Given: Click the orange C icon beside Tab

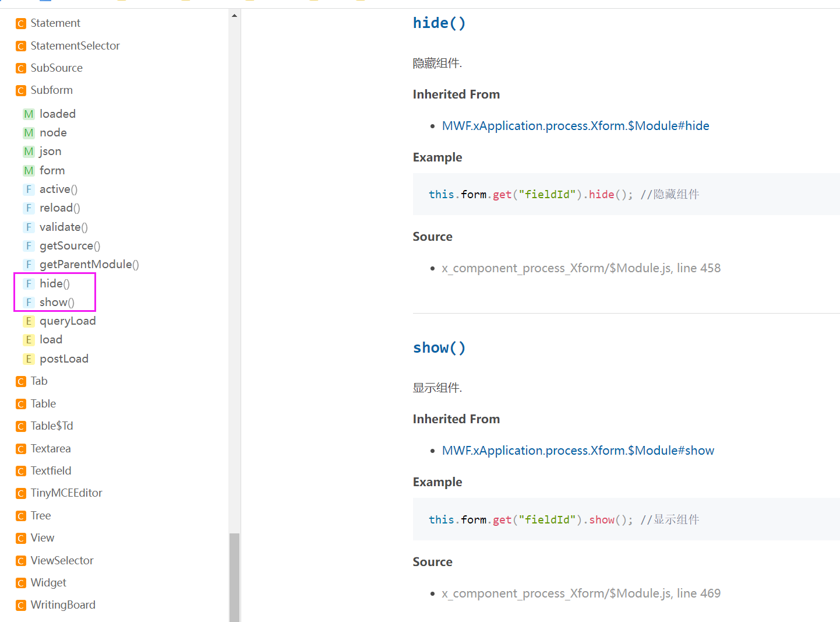Looking at the screenshot, I should pyautogui.click(x=21, y=382).
